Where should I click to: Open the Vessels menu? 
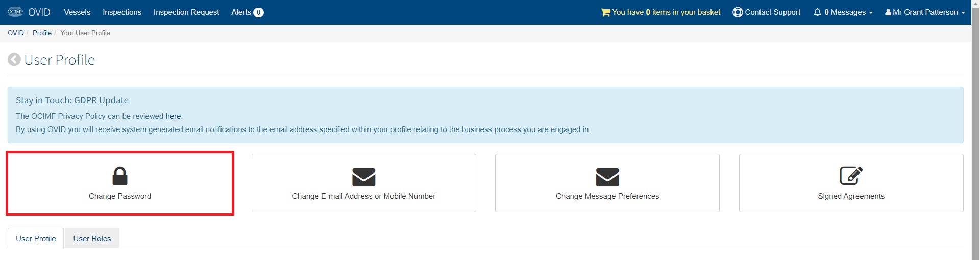coord(77,12)
